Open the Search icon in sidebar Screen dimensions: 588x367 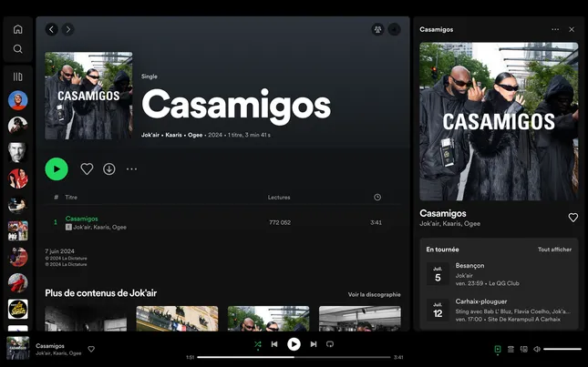tap(17, 49)
